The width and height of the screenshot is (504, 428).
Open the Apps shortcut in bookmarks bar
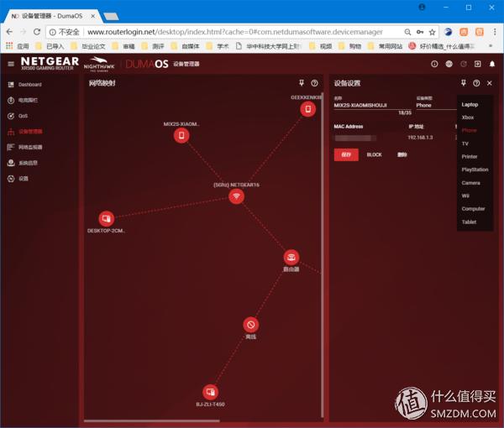18,46
